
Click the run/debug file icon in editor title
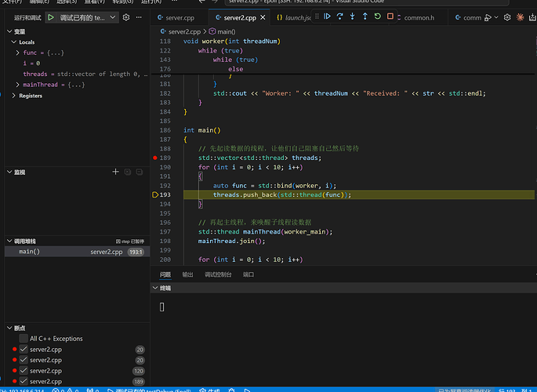[488, 17]
